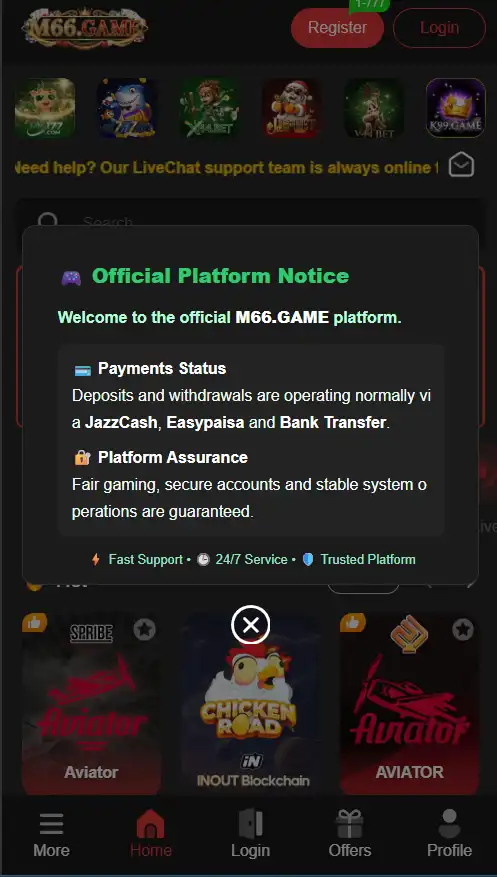This screenshot has width=497, height=877.
Task: Go to the Home tab
Action: pos(150,835)
